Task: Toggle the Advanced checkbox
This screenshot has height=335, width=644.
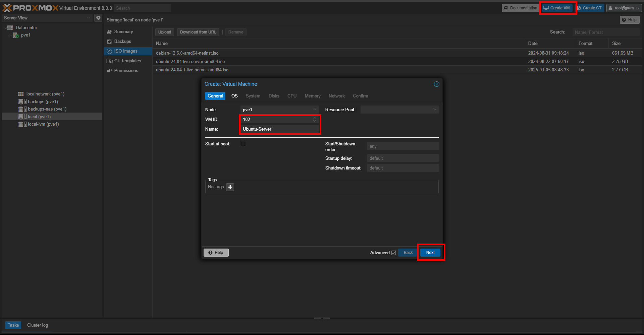Action: point(393,253)
